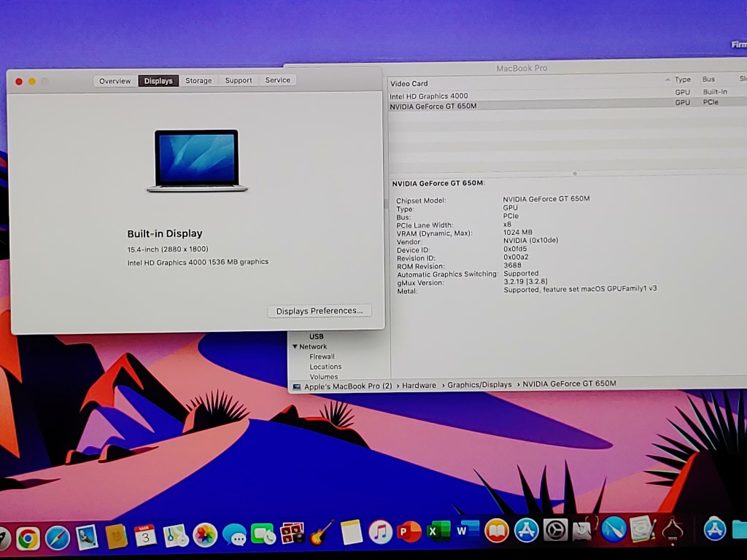Open the App Store beside Books
Image resolution: width=747 pixels, height=560 pixels.
pos(526,529)
